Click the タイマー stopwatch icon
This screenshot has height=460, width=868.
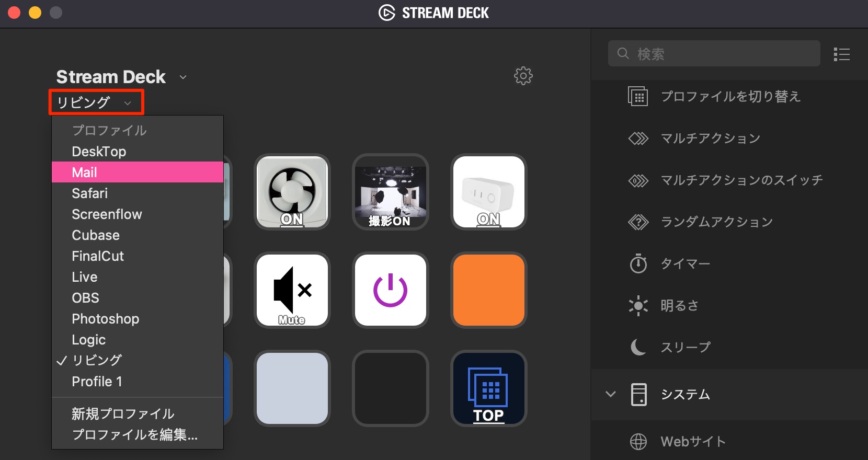pos(638,263)
